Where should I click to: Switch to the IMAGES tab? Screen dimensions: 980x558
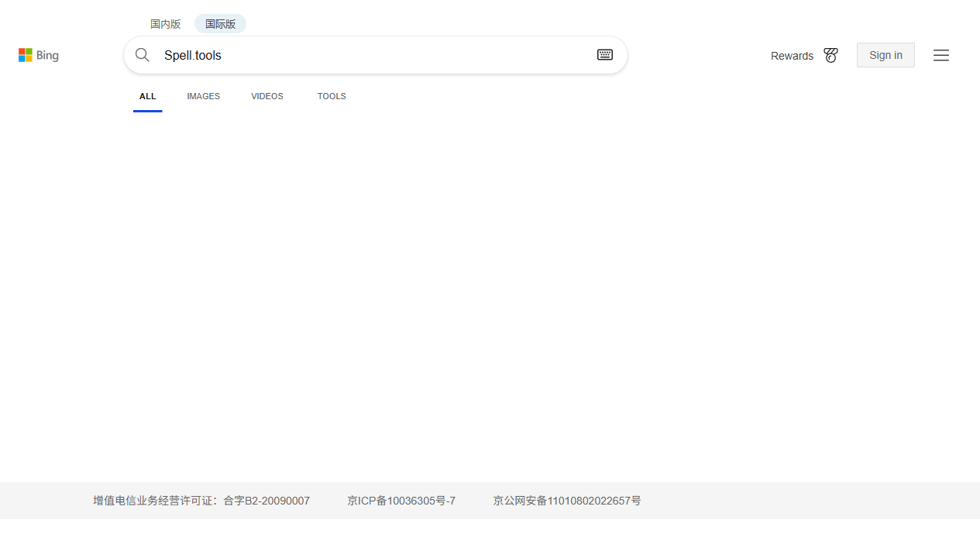click(x=203, y=97)
